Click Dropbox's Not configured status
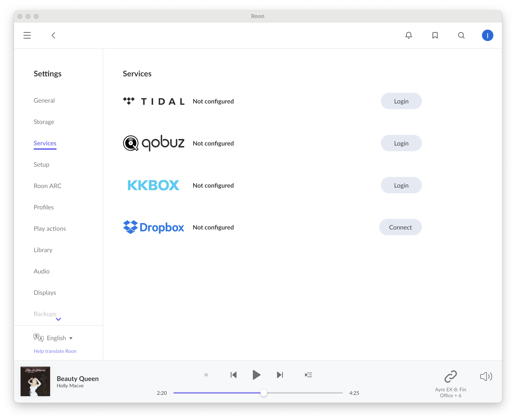The image size is (516, 420). [213, 227]
